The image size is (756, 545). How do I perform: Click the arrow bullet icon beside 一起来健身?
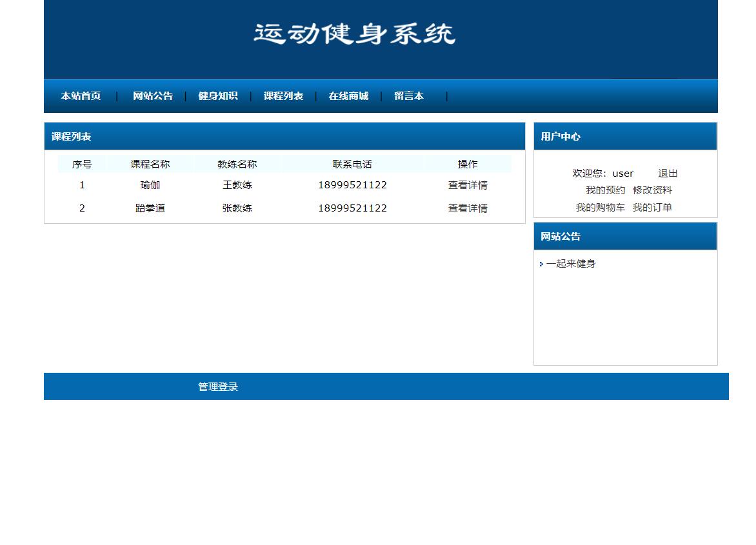[x=541, y=264]
